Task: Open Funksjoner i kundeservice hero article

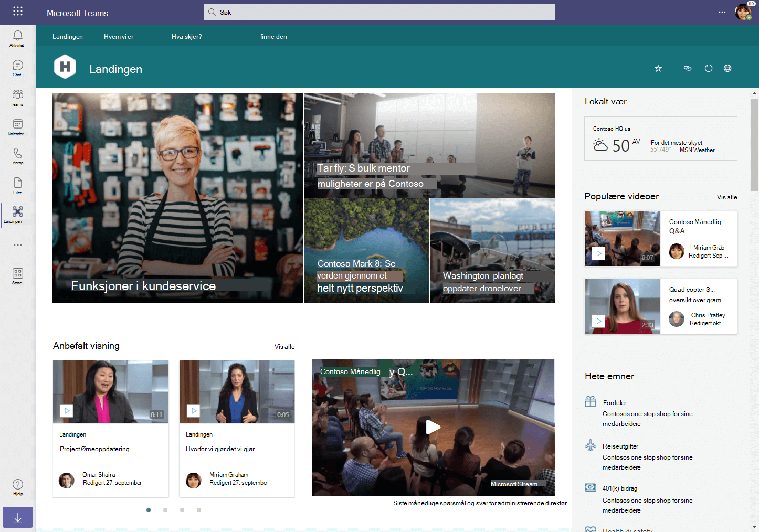Action: click(x=177, y=198)
